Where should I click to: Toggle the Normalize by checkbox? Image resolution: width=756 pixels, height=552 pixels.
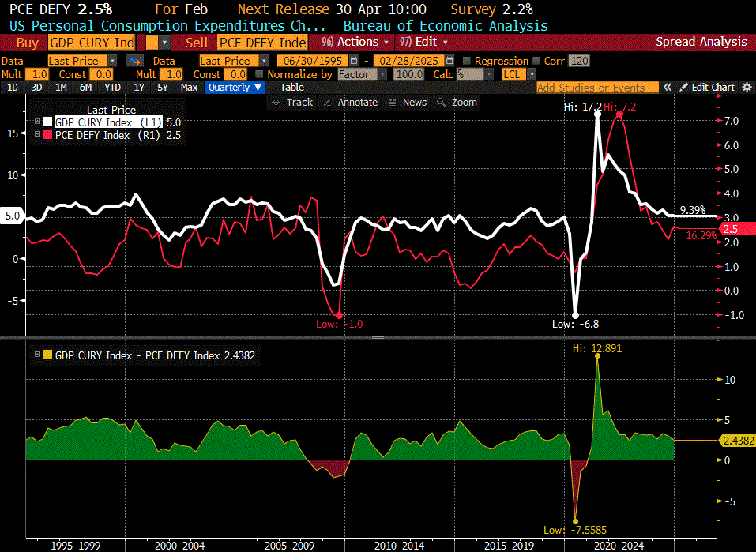(259, 74)
